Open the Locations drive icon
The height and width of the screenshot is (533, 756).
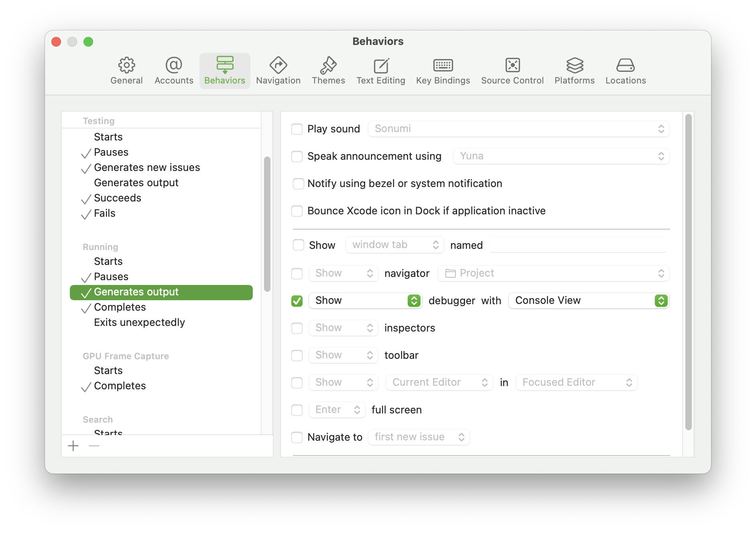pyautogui.click(x=626, y=65)
